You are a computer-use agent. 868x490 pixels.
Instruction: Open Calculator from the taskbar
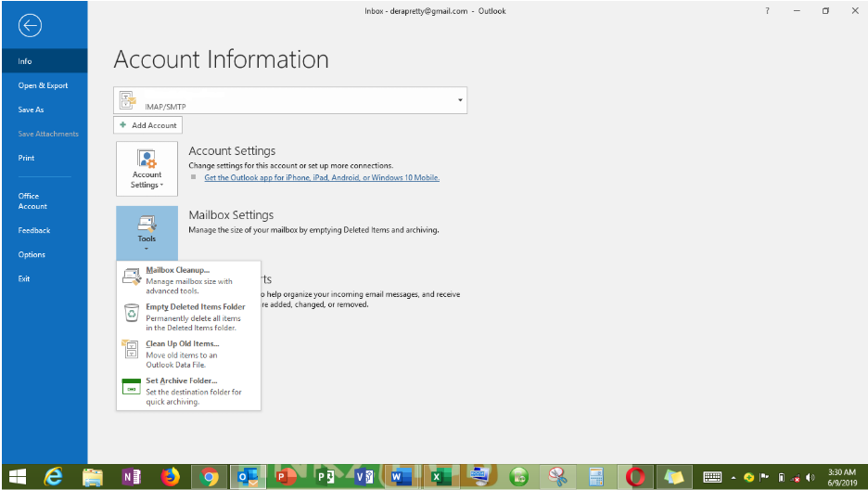pyautogui.click(x=596, y=477)
